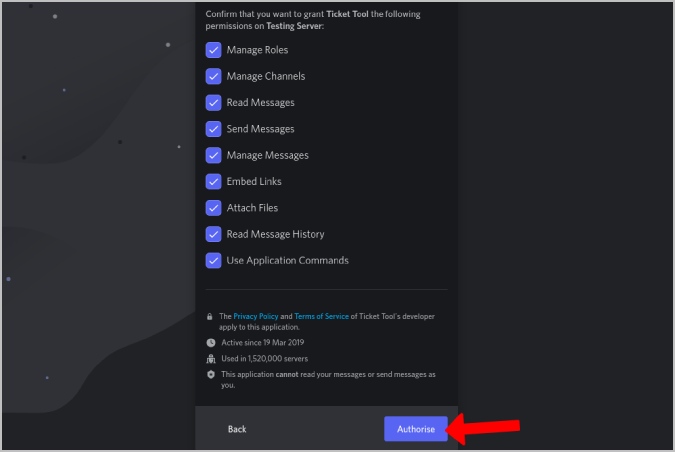The width and height of the screenshot is (675, 452).
Task: Click the 'Manage Roles' label text
Action: click(257, 50)
